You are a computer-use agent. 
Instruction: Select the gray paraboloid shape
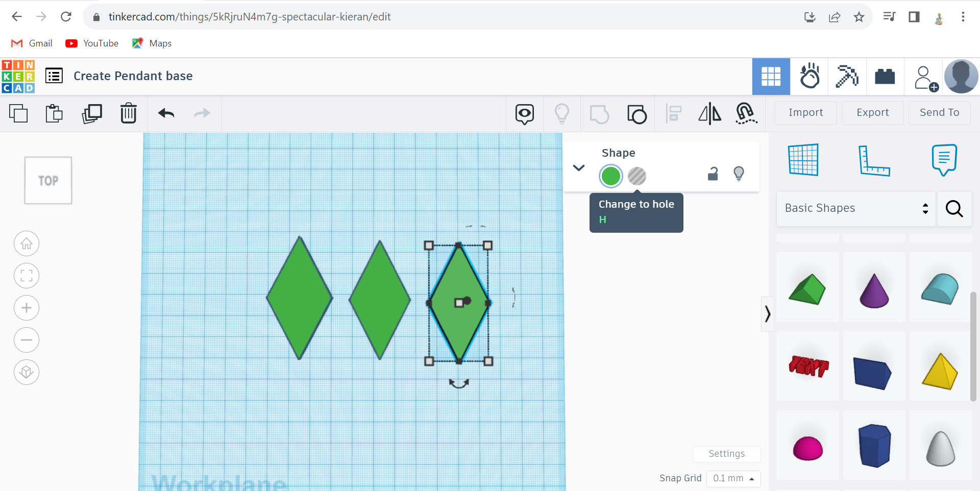[941, 449]
